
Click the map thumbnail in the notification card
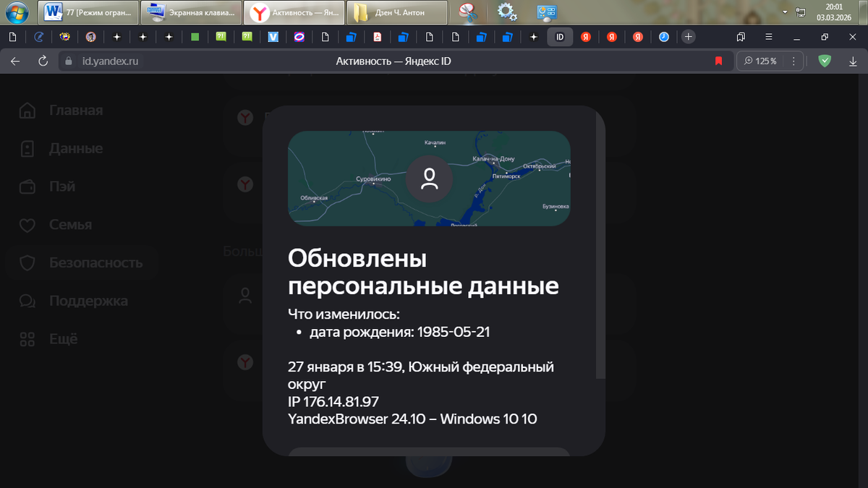[430, 178]
